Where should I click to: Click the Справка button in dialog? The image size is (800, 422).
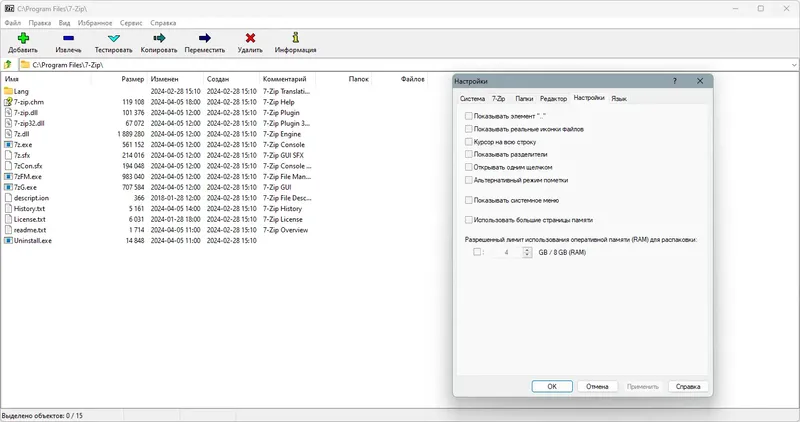coord(688,386)
